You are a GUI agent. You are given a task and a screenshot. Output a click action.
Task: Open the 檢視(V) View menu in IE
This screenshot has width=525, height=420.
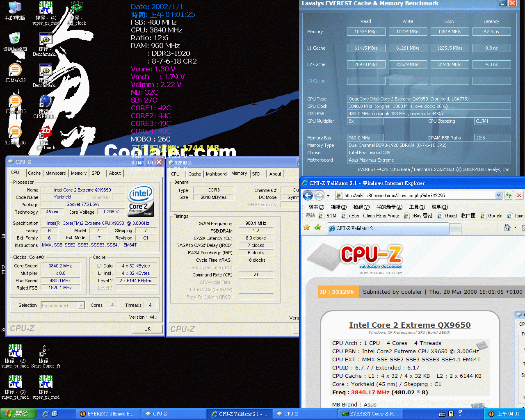click(361, 207)
